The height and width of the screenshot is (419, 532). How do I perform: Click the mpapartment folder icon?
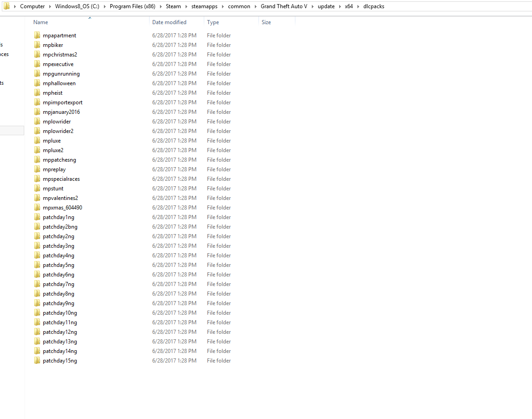(37, 35)
